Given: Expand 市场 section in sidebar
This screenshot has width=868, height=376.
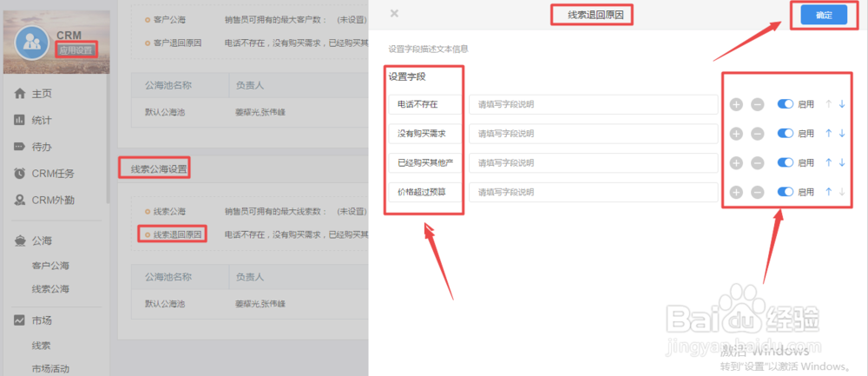Looking at the screenshot, I should (x=42, y=320).
